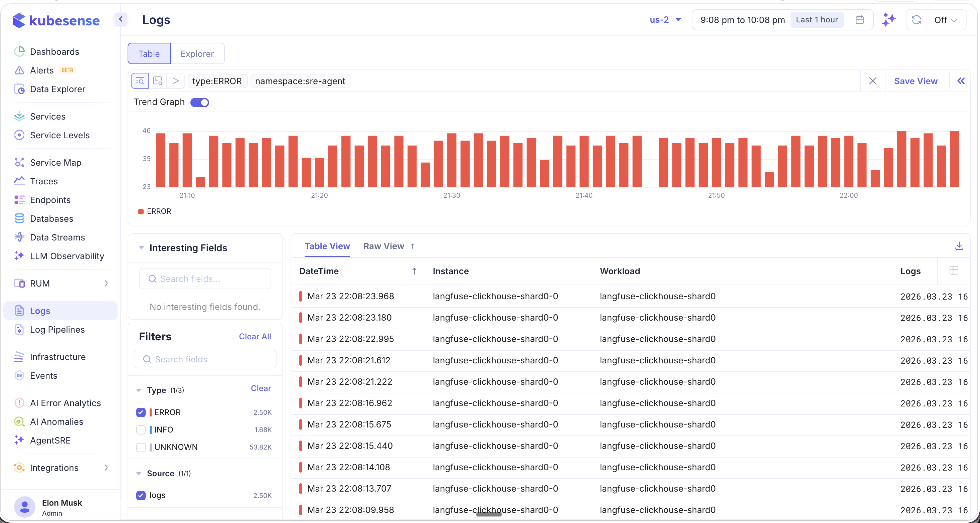Screen dimensions: 980x523
Task: Open the AgentSRE section
Action: point(50,441)
